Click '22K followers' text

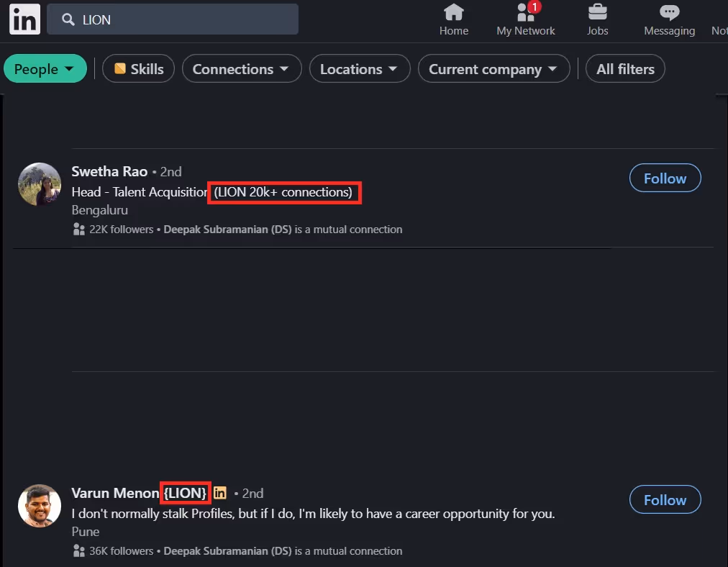coord(121,230)
